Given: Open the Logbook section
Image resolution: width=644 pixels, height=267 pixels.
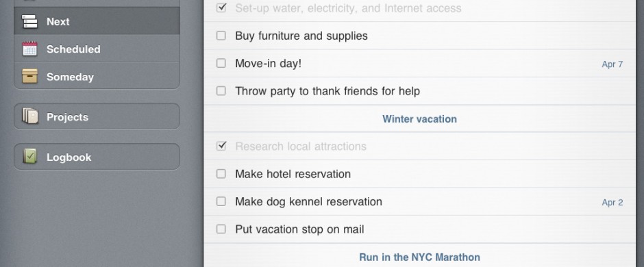Looking at the screenshot, I should [x=97, y=157].
